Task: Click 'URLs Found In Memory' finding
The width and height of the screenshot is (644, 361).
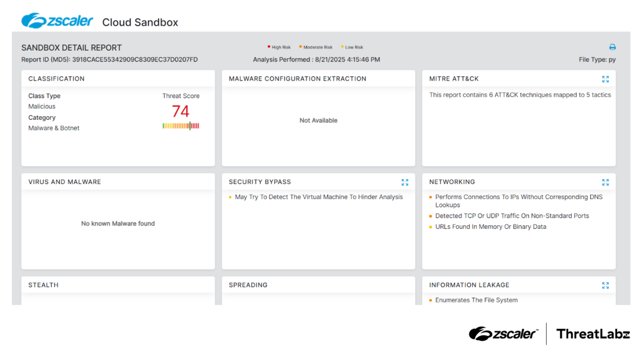Action: (490, 227)
